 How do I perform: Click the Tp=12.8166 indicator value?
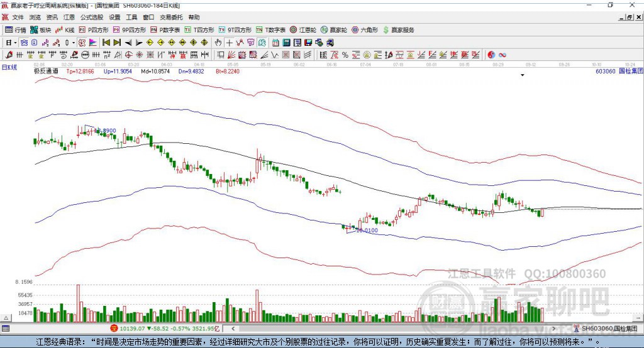(80, 72)
